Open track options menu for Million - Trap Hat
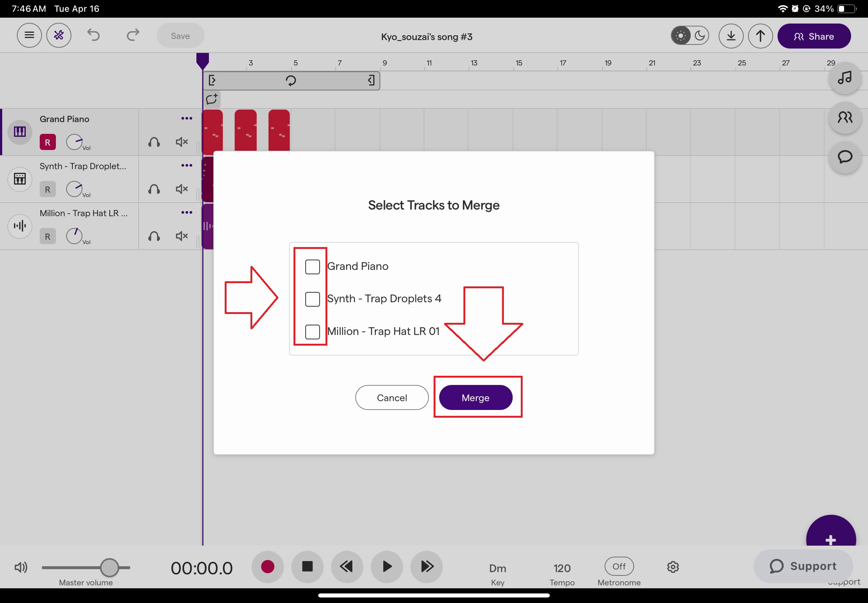Screen dimensions: 868x603 [x=186, y=212]
